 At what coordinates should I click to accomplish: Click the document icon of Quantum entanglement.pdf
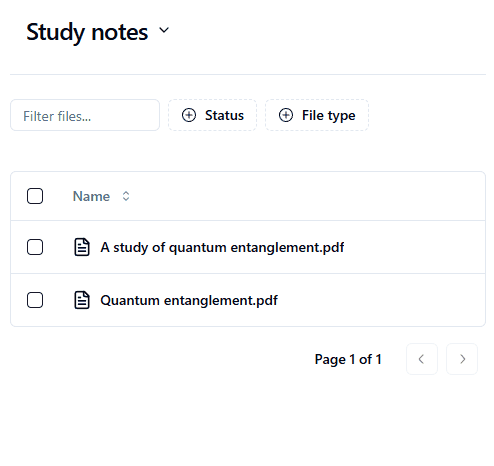click(82, 300)
